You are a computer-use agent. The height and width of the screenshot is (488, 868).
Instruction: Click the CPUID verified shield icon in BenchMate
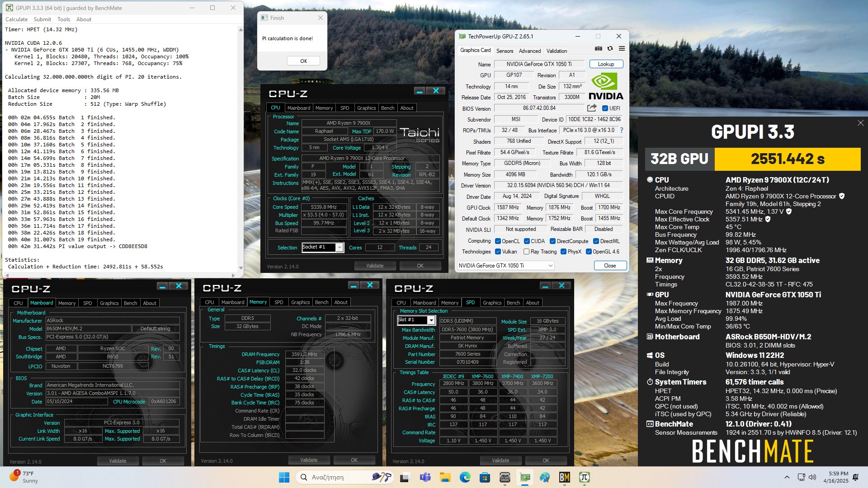(x=842, y=196)
